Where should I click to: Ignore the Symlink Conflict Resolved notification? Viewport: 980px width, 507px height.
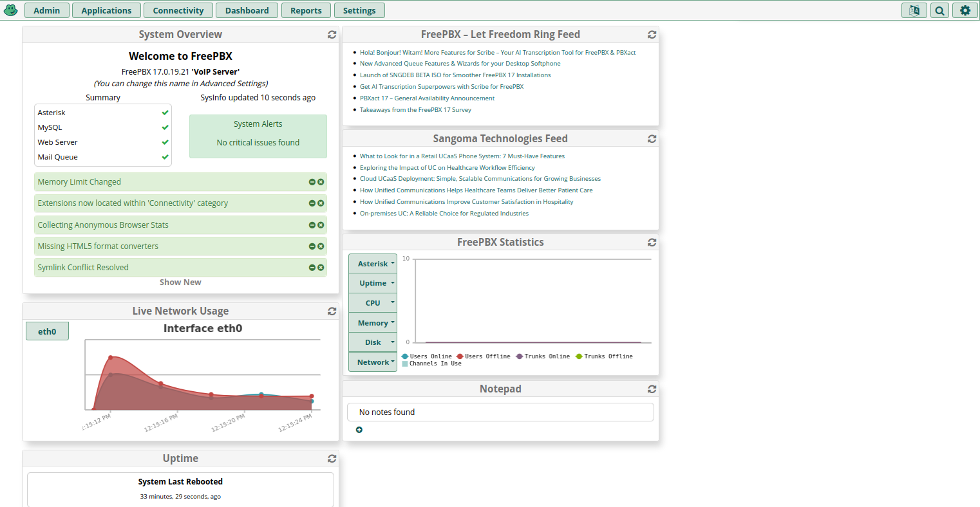pyautogui.click(x=312, y=268)
